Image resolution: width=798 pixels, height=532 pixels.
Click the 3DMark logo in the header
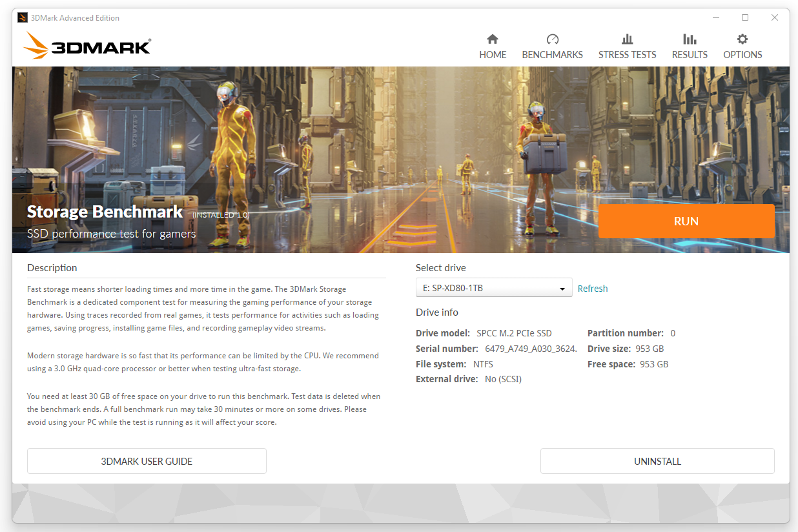[87, 46]
